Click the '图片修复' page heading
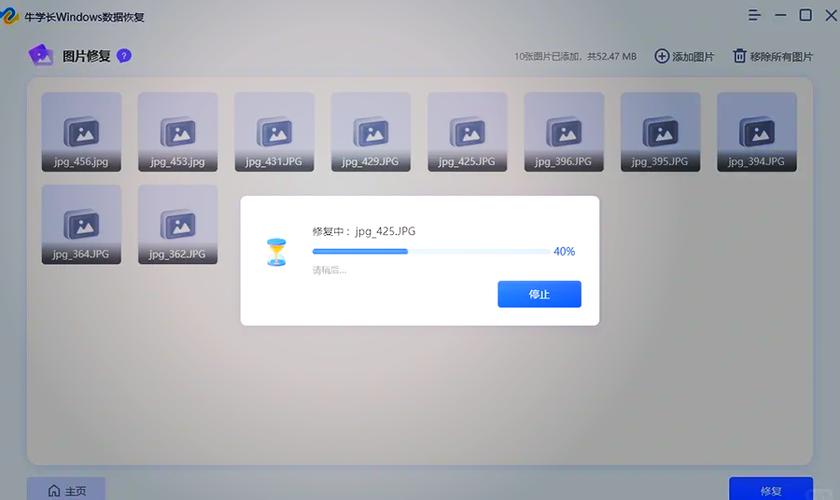 click(x=86, y=56)
